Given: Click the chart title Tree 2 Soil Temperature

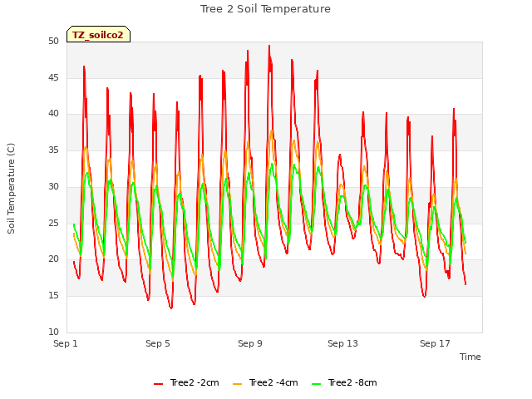Looking at the screenshot, I should [265, 9].
